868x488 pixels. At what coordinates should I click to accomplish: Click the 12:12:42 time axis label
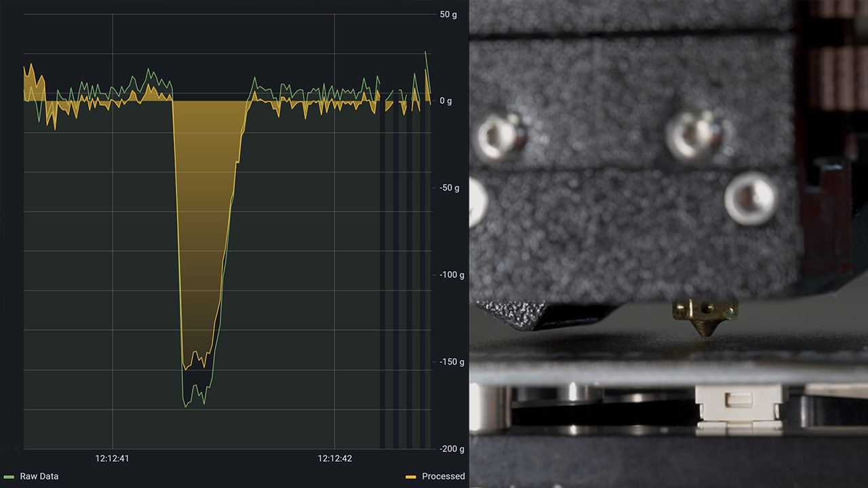(335, 459)
